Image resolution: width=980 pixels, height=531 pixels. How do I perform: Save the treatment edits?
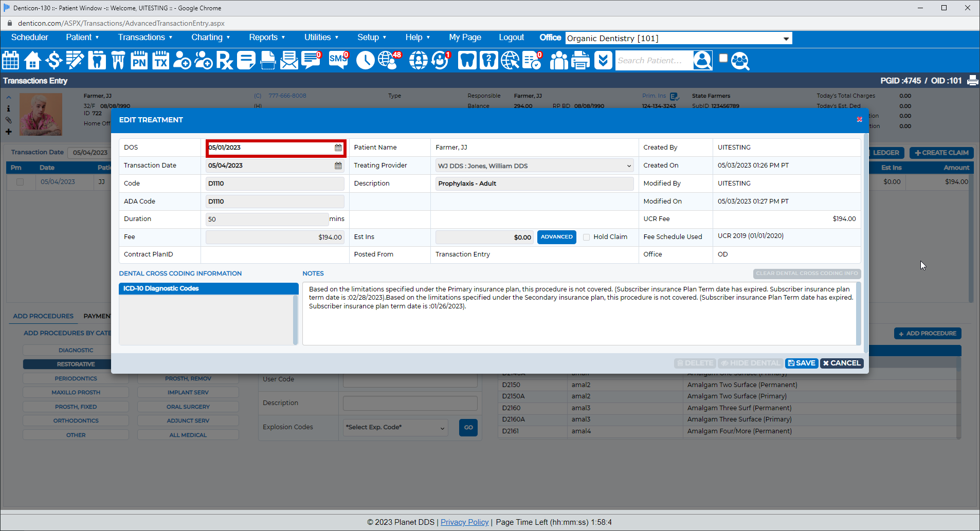click(x=801, y=363)
